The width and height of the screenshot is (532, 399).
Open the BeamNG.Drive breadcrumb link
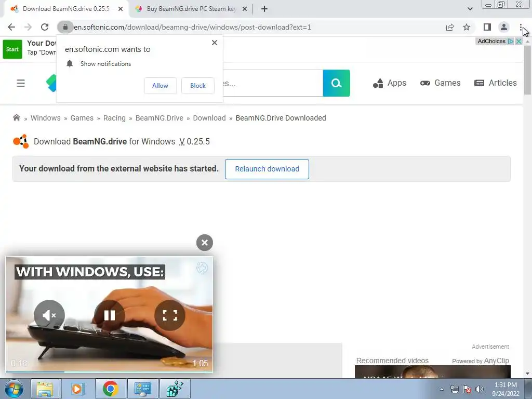coord(159,118)
